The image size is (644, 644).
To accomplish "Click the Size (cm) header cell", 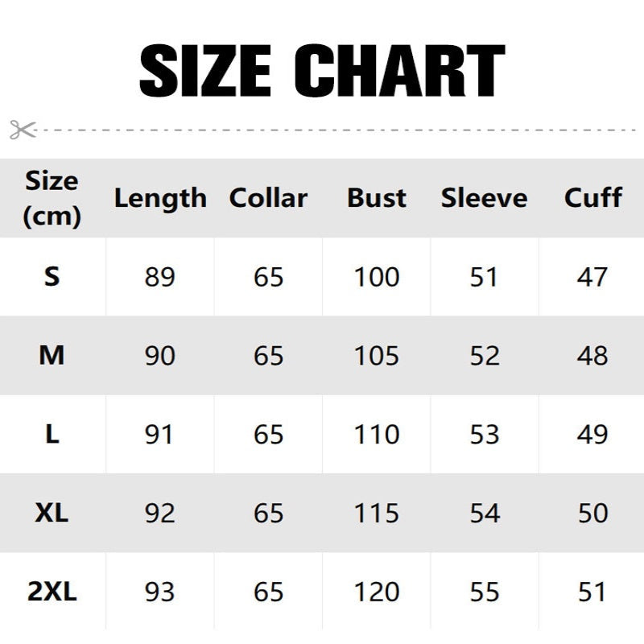I will tap(52, 198).
